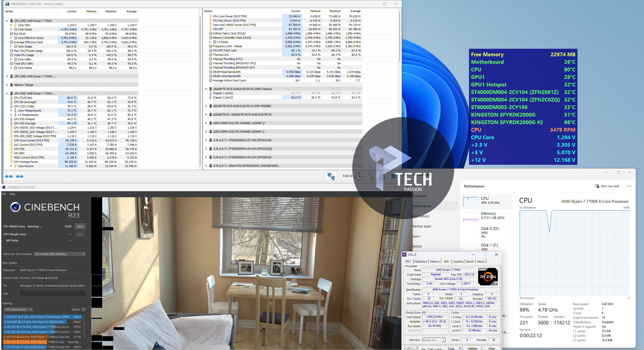Viewport: 644px width, 350px height.
Task: Click the Cinebench Info input field
Action: tap(52, 293)
